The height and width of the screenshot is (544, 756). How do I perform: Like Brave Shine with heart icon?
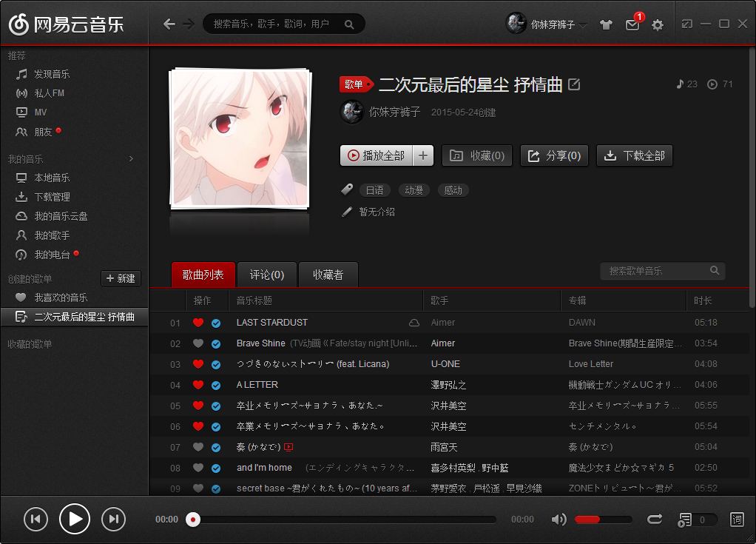(198, 343)
